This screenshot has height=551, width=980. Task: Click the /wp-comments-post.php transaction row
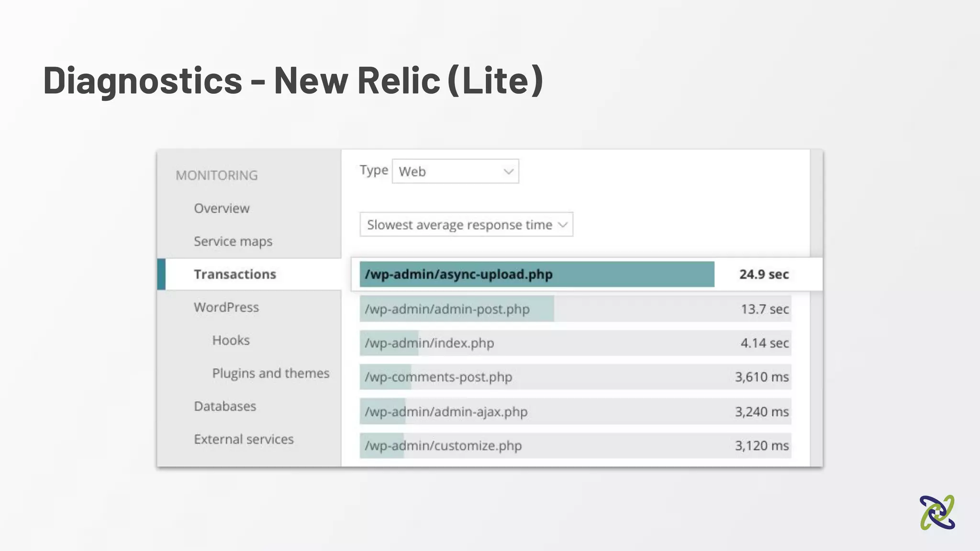[576, 377]
